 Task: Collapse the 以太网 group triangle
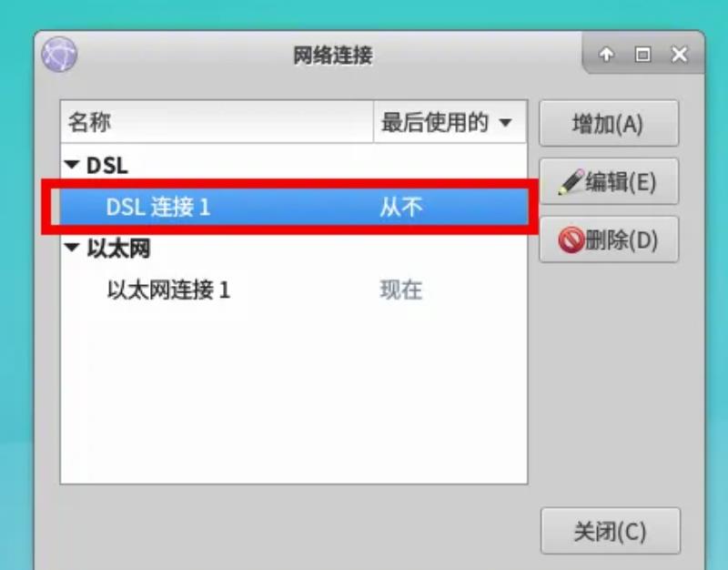(x=72, y=248)
